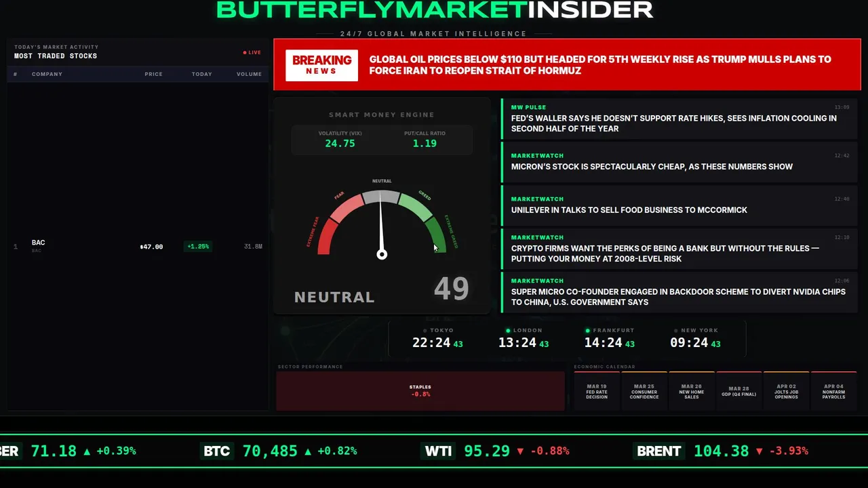The width and height of the screenshot is (868, 488).
Task: Click the Most Traded Stocks heading
Action: (56, 56)
